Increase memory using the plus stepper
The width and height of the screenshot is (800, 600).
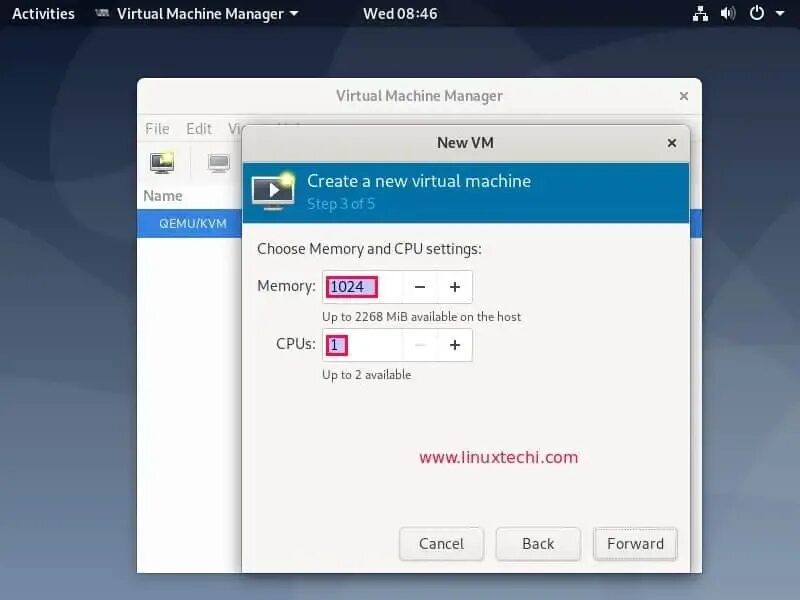(454, 287)
